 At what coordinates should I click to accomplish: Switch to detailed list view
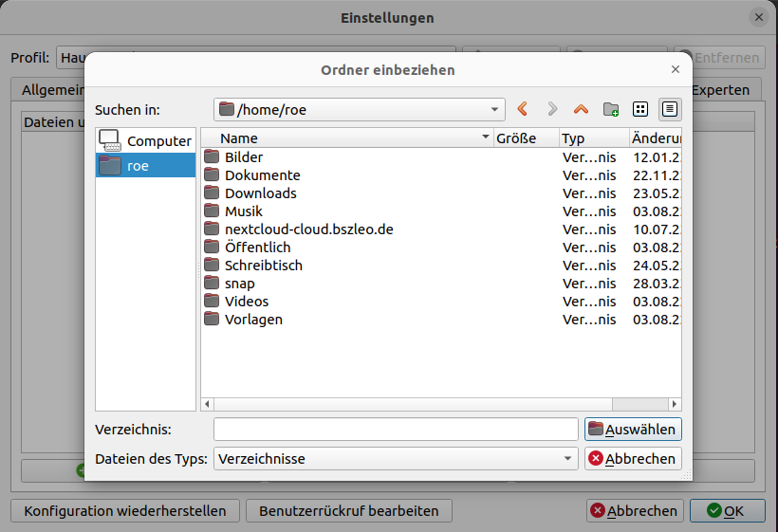coord(670,109)
